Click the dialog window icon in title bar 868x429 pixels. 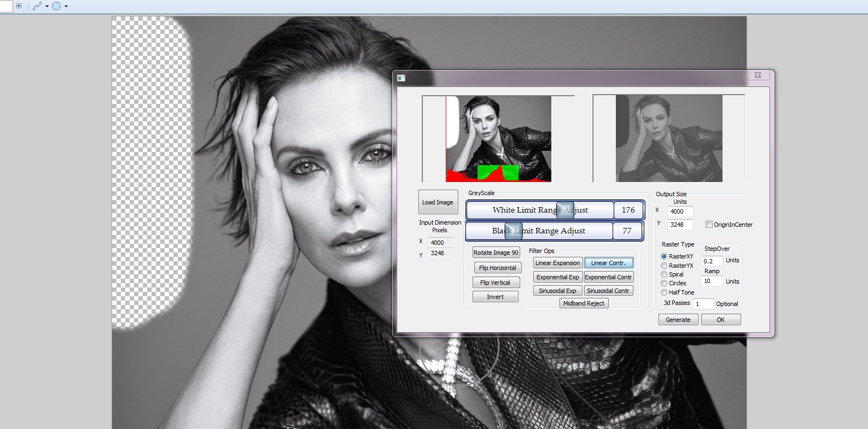click(401, 78)
